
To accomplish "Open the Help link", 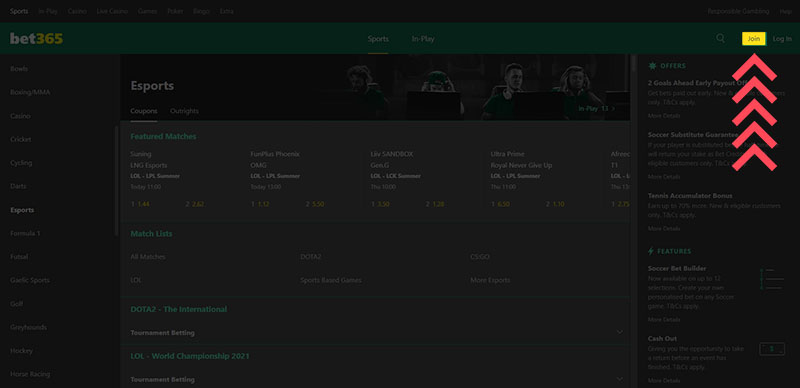I will click(x=786, y=11).
